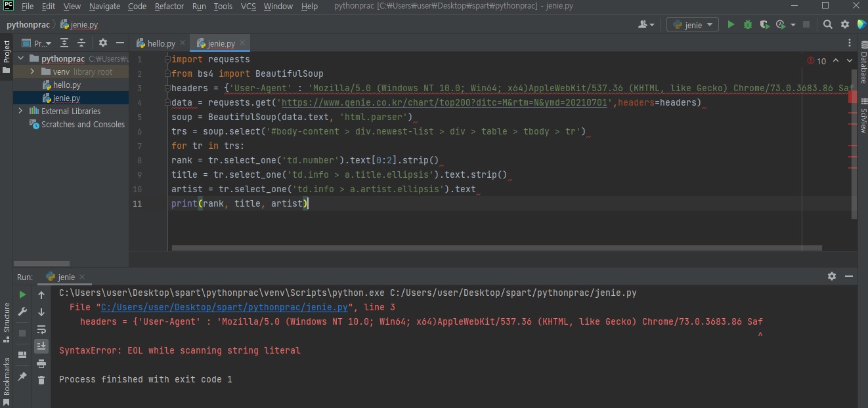Click the 10 errors inspection indicator

pos(817,60)
